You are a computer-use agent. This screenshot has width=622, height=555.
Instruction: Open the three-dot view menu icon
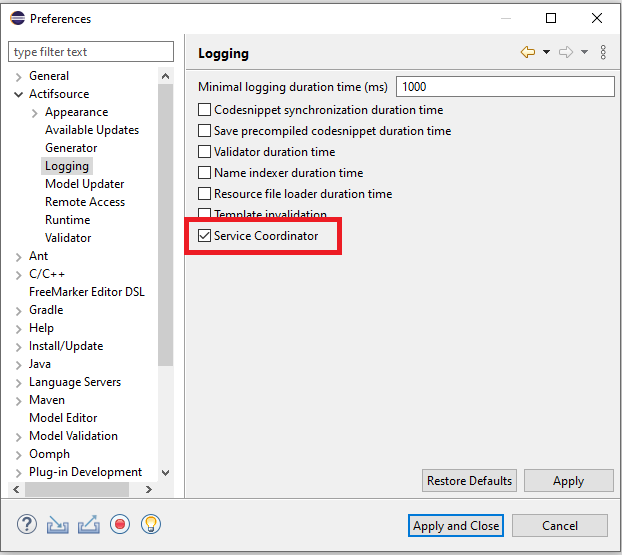pos(602,53)
